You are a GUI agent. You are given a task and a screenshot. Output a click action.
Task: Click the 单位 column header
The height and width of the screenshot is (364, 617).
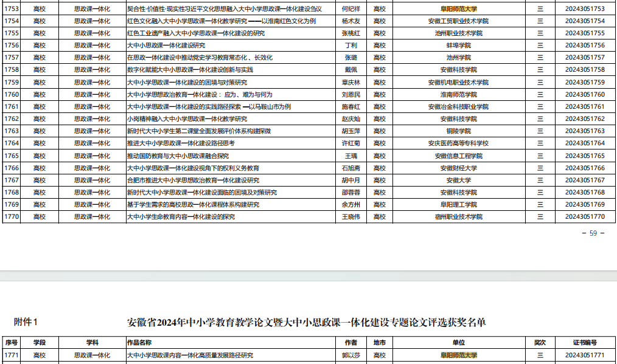coord(458,343)
